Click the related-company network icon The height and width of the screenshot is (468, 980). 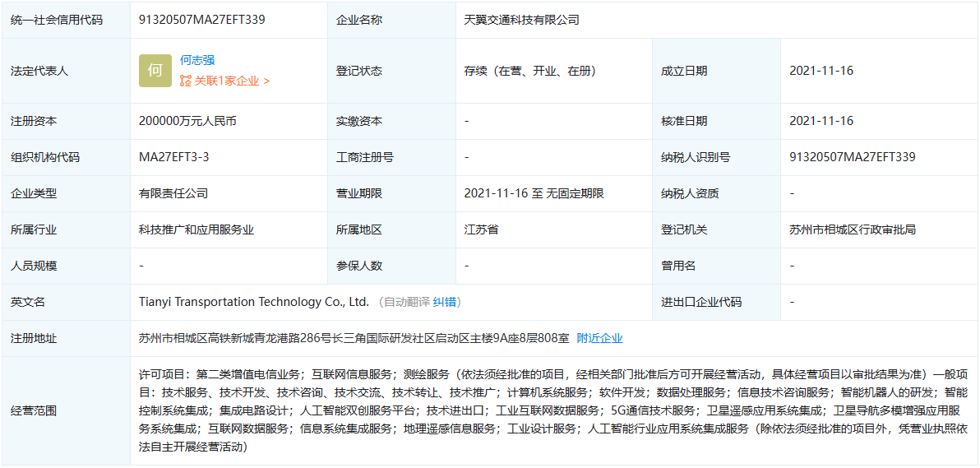[186, 81]
